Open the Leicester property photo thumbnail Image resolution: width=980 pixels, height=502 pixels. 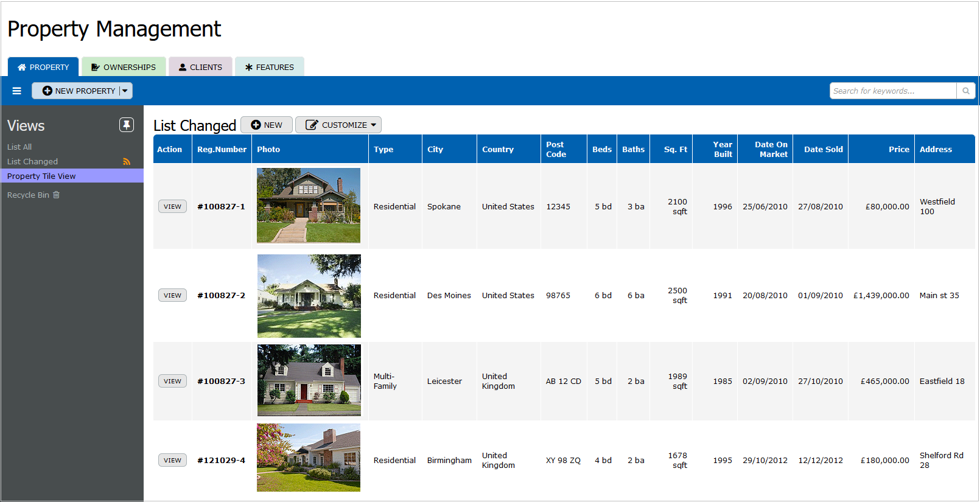309,380
